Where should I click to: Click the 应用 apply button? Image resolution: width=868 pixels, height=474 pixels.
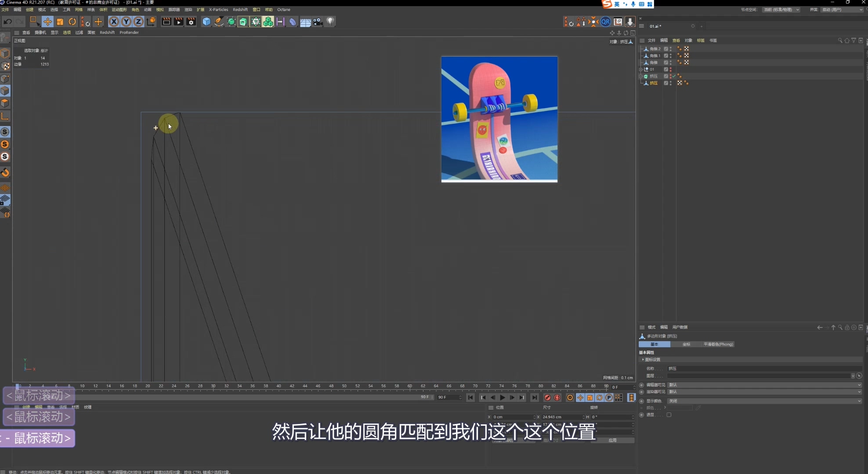(612, 440)
